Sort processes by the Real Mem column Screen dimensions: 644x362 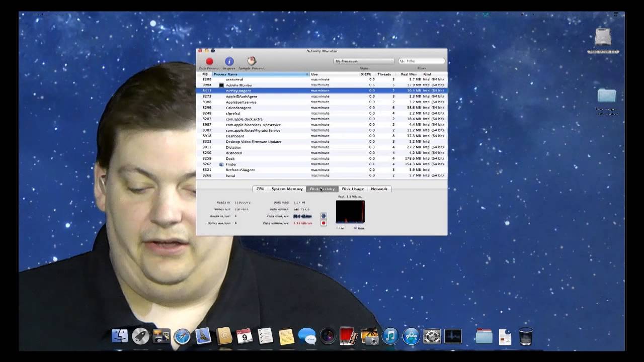pyautogui.click(x=411, y=74)
